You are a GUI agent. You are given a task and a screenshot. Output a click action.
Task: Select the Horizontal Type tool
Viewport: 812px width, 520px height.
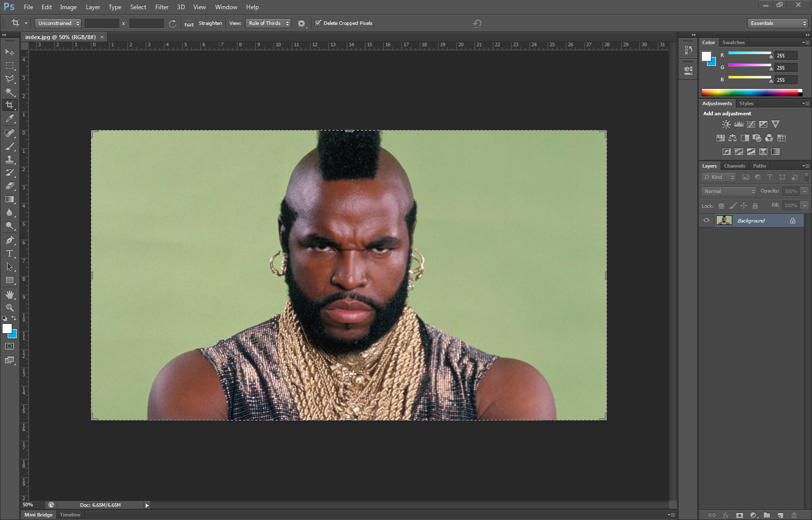tap(10, 253)
